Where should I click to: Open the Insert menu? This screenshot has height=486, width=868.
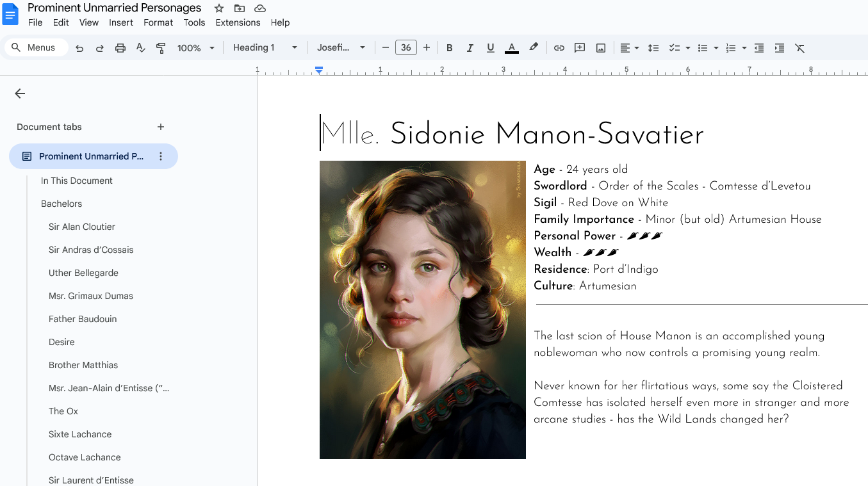pyautogui.click(x=121, y=22)
